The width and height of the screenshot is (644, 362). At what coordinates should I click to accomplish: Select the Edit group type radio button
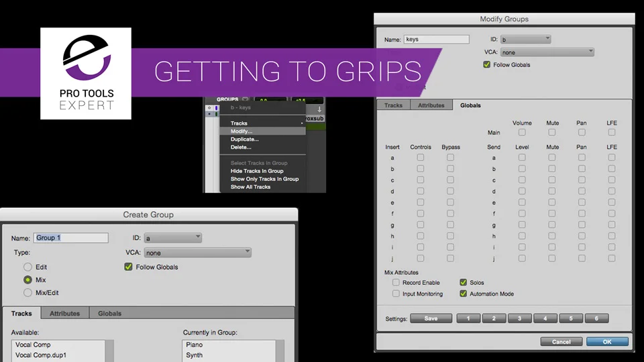(28, 267)
